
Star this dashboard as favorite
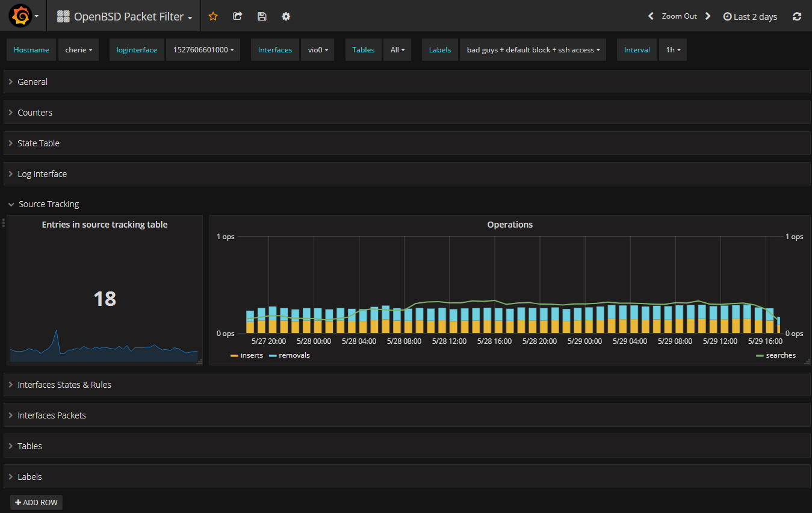(x=213, y=16)
